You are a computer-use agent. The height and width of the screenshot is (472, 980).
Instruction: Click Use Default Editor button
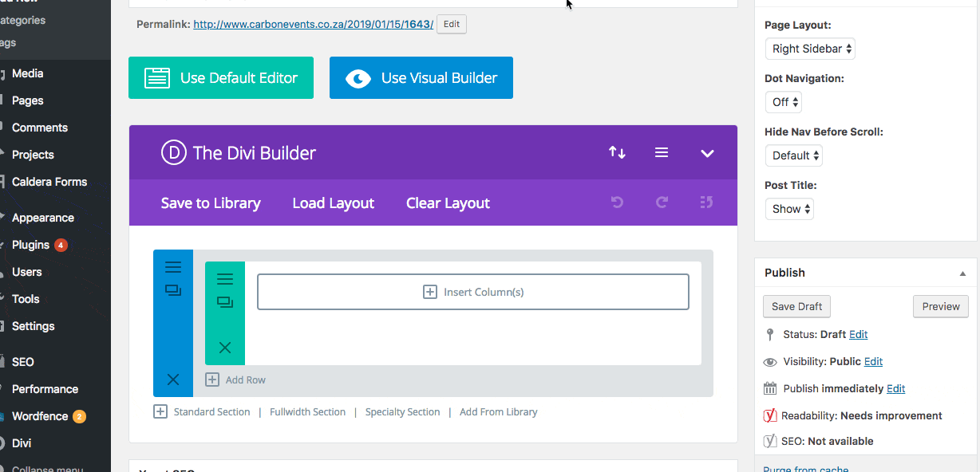tap(221, 78)
